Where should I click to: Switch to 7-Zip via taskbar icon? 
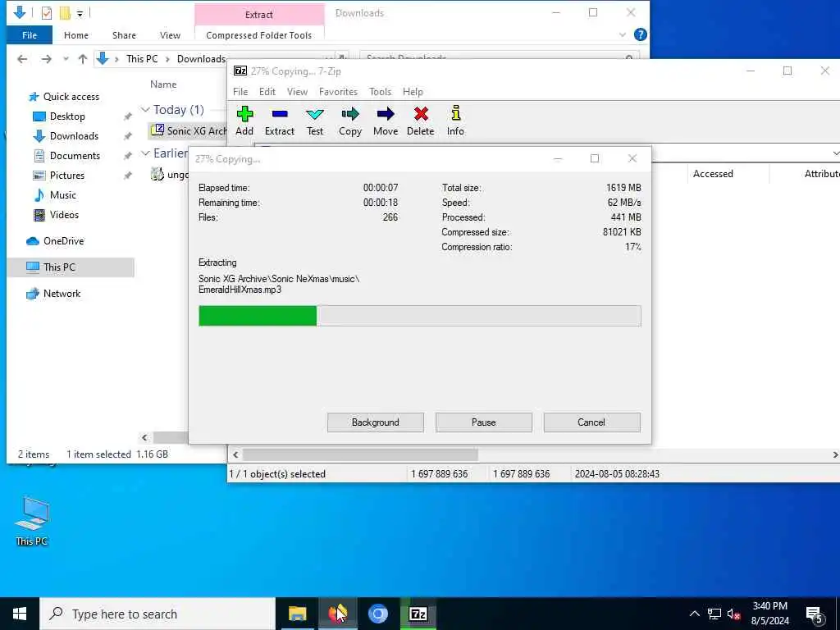[x=418, y=614]
